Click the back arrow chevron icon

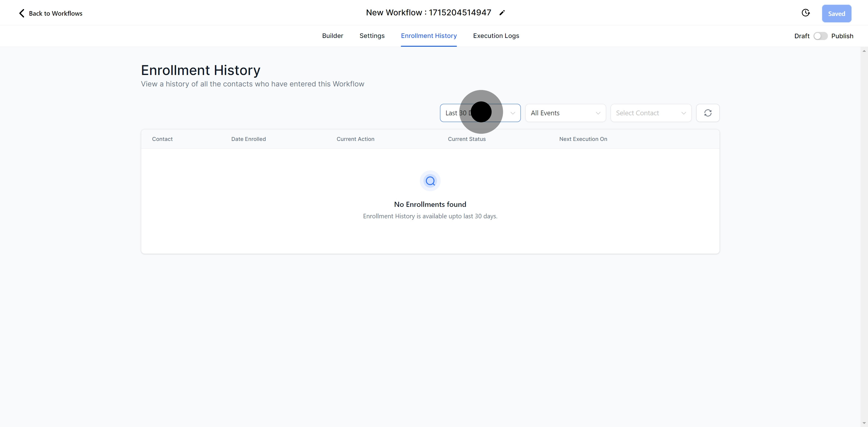coord(22,13)
